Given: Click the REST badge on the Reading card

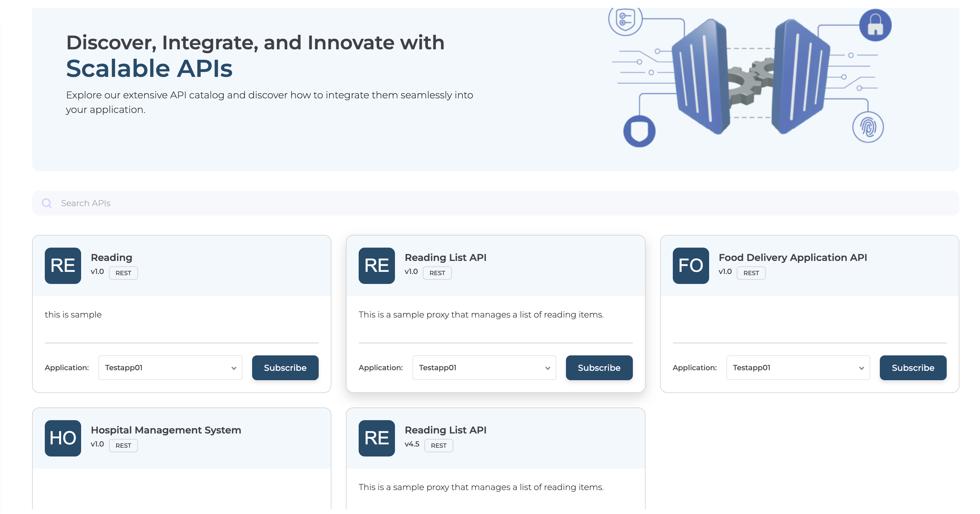Looking at the screenshot, I should click(123, 273).
